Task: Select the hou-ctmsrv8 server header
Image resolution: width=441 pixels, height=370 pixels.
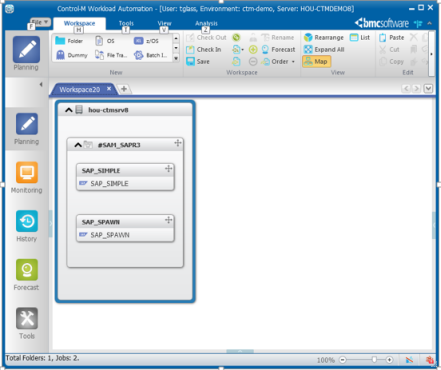Action: pos(125,110)
